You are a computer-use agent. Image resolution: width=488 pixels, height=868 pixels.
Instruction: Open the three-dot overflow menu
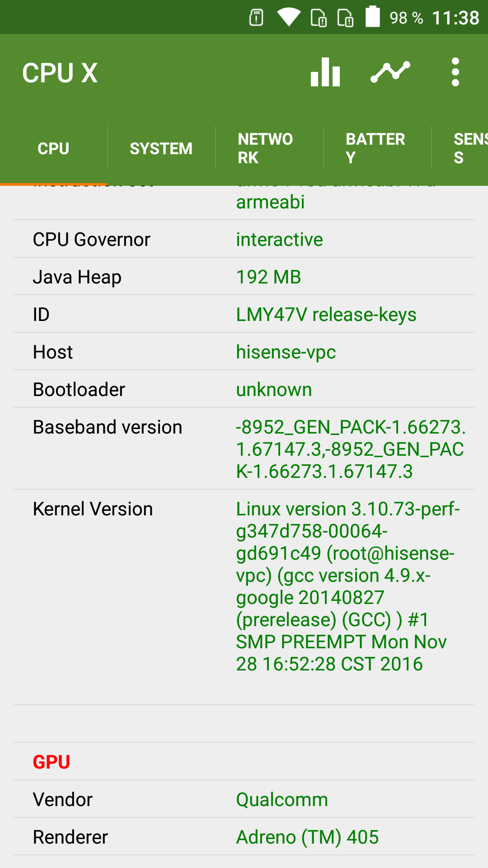tap(455, 72)
